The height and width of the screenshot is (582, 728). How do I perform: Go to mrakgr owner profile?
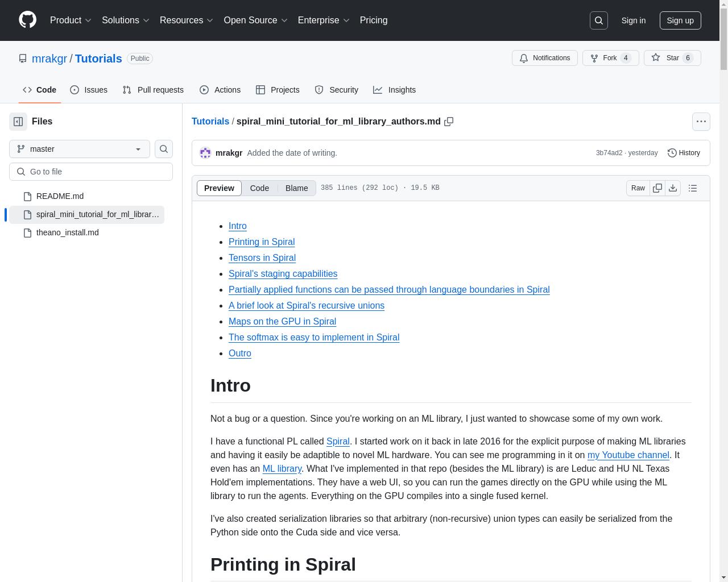pyautogui.click(x=49, y=59)
